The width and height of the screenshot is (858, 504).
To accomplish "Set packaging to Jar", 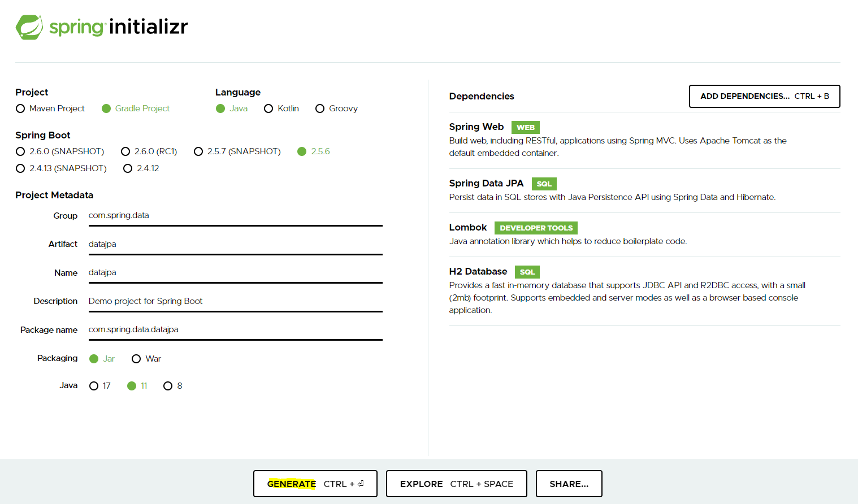I will pos(102,359).
